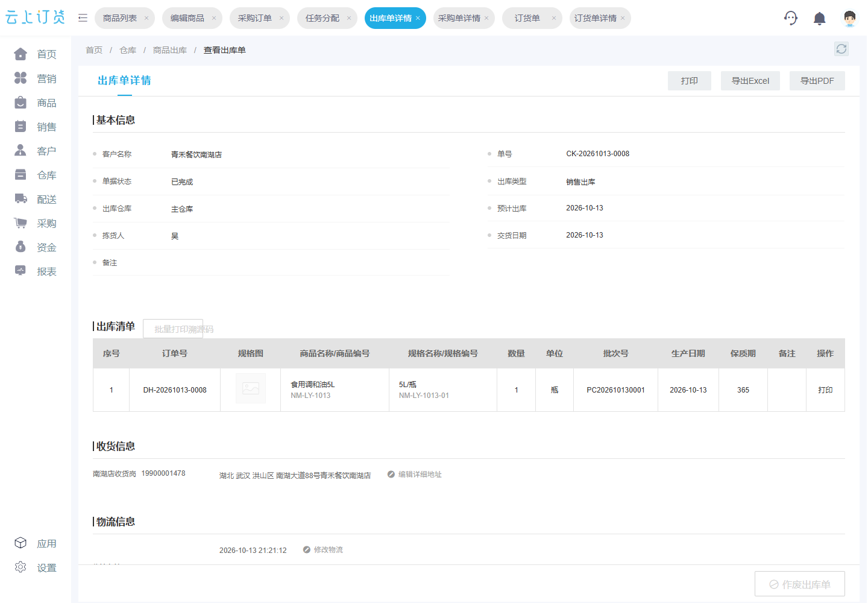This screenshot has height=603, width=868.
Task: Export the outbound order via 导出PDF
Action: tap(817, 81)
